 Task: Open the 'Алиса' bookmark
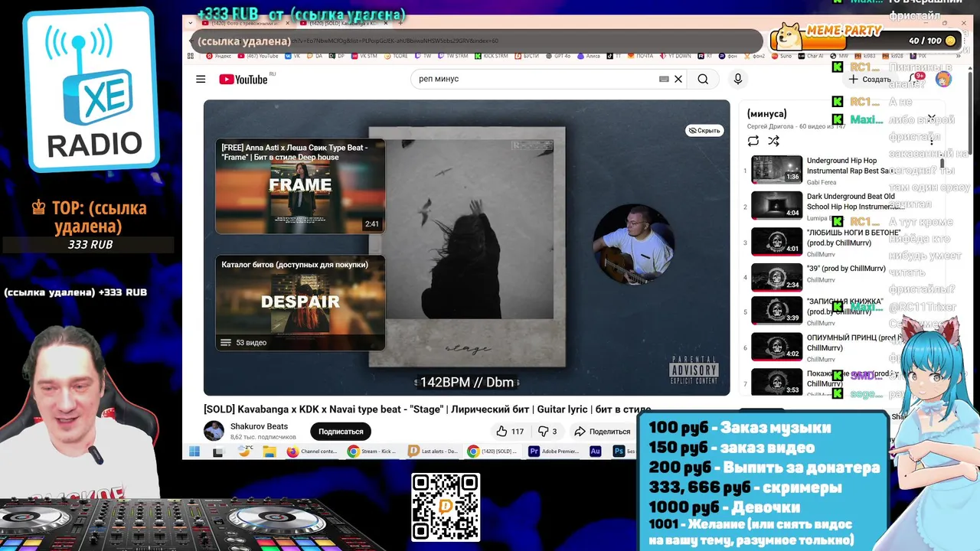(590, 56)
